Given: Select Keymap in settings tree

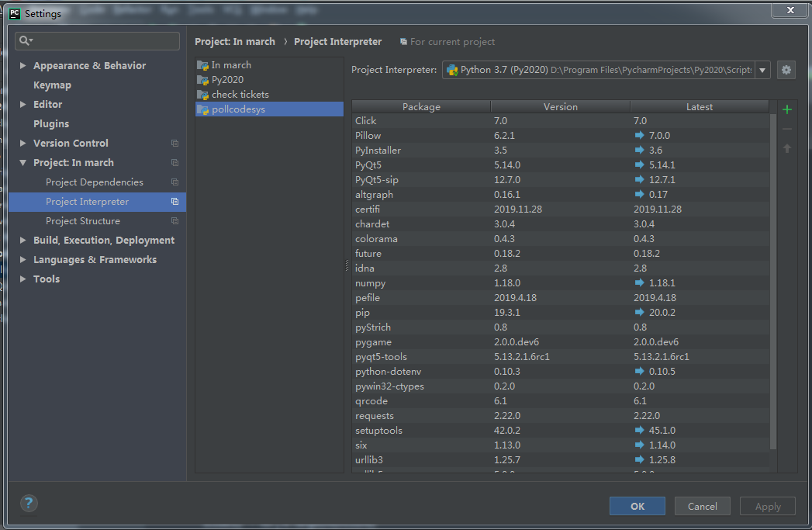Looking at the screenshot, I should coord(52,85).
